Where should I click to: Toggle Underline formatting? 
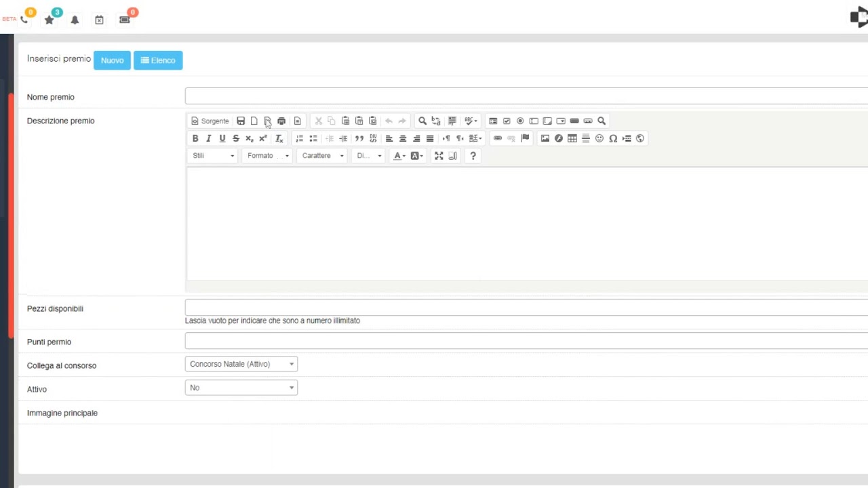coord(222,138)
